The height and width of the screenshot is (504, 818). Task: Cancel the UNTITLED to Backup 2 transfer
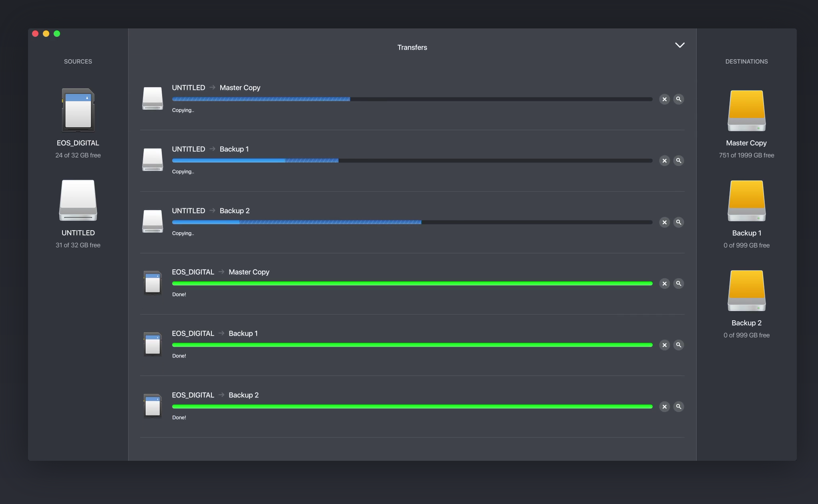pyautogui.click(x=664, y=222)
